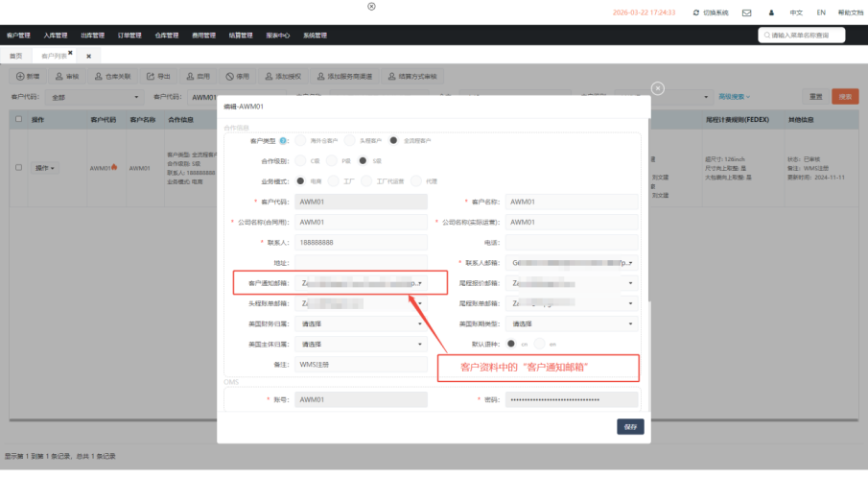Open the 美国账期类型 dropdown
The height and width of the screenshot is (478, 868).
631,323
